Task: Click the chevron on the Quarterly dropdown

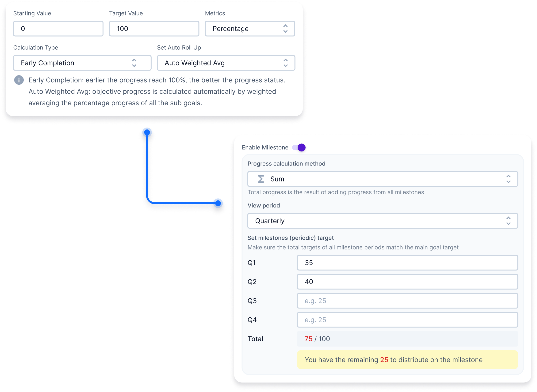Action: tap(508, 221)
